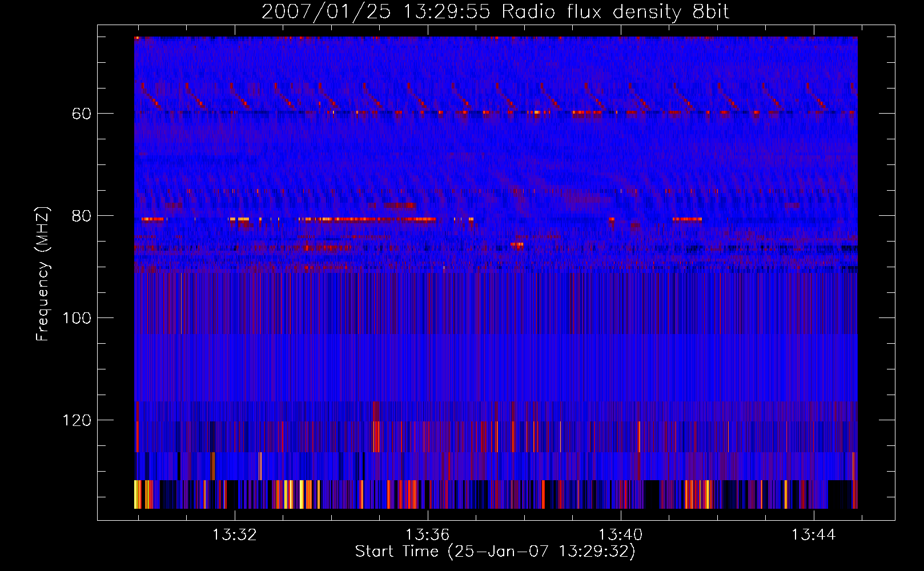Screen dimensions: 924x571
Task: Click the 120 frequency tick label
Action: click(x=77, y=420)
